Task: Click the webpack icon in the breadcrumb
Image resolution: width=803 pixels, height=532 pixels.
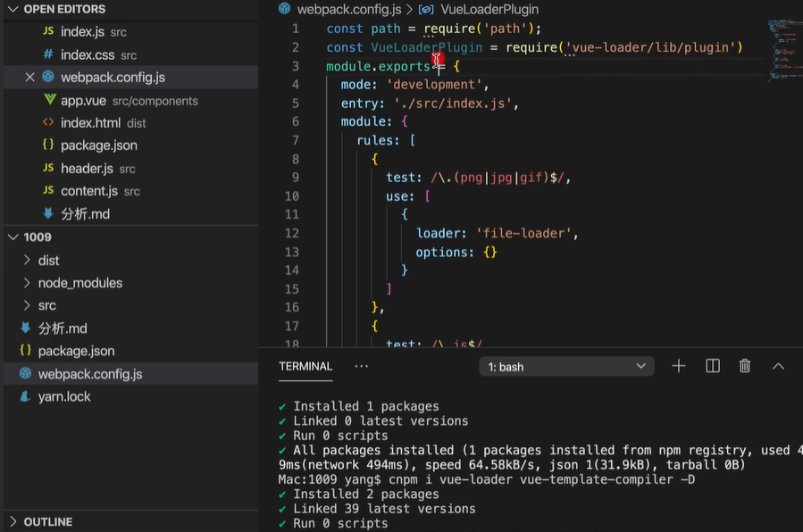Action: (x=285, y=9)
